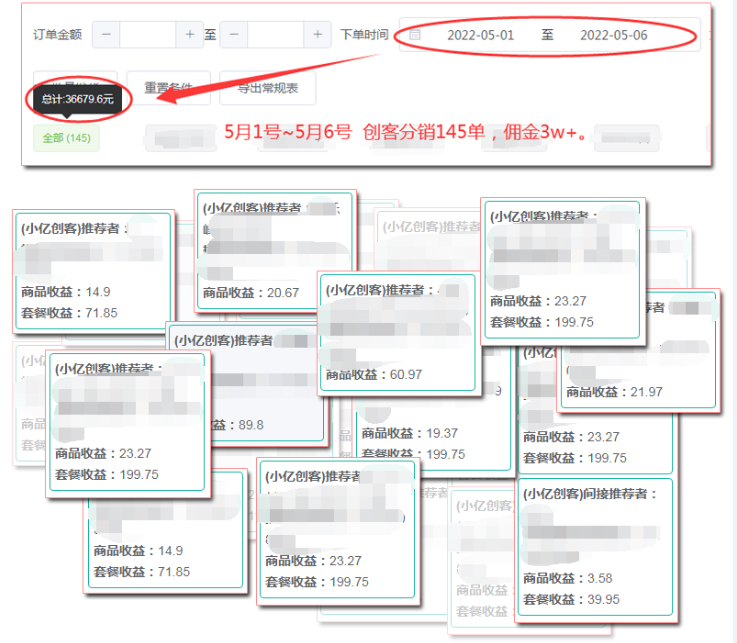Click the card with 商品收益 20.67
737x643 pixels.
pyautogui.click(x=273, y=248)
